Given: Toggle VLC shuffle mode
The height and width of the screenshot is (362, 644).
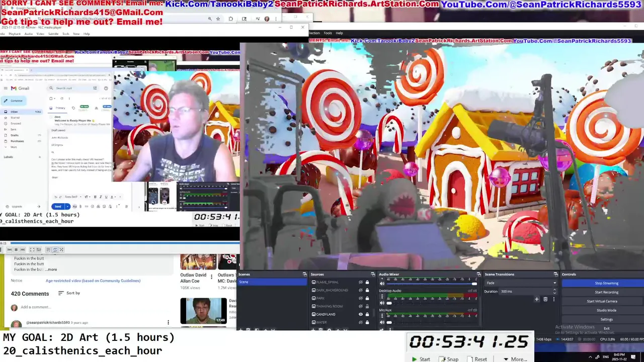Looking at the screenshot, I should click(x=61, y=249).
